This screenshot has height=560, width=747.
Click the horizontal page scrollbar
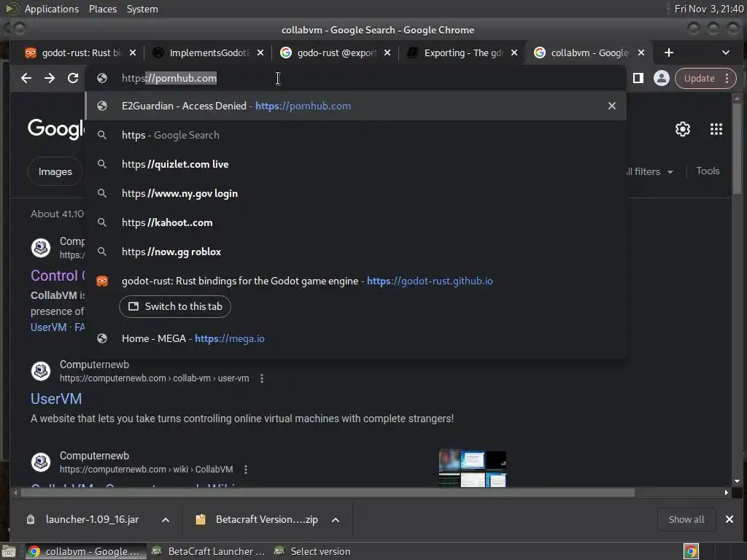(328, 492)
